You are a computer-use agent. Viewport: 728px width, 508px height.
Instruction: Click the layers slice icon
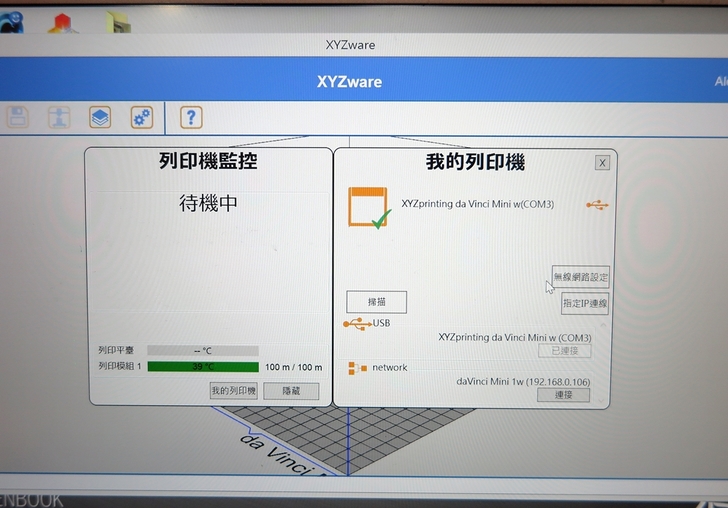coord(100,117)
